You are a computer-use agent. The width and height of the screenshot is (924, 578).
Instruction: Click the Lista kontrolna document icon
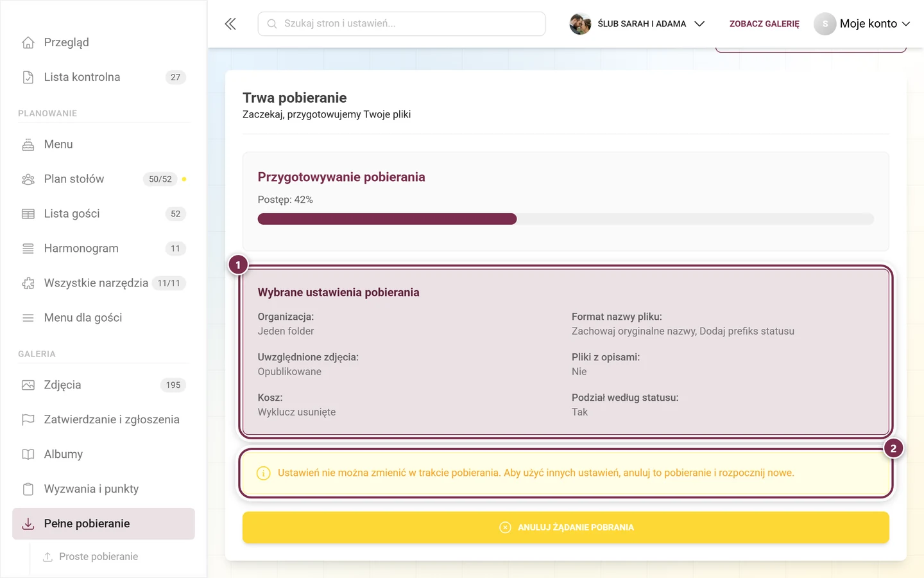(28, 77)
